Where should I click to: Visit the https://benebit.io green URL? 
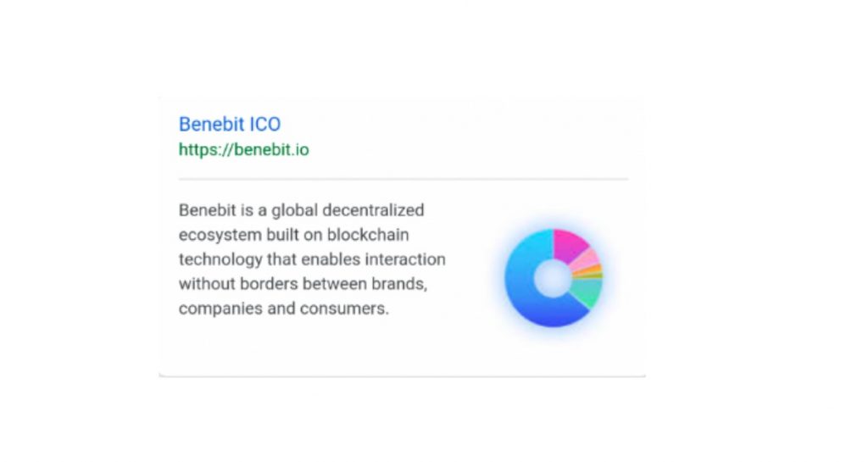(x=243, y=149)
